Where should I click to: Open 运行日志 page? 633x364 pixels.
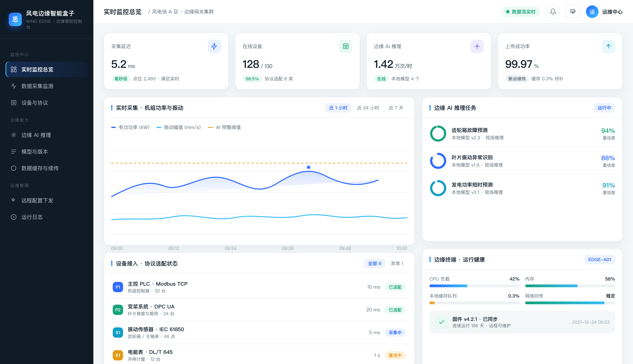pyautogui.click(x=46, y=217)
